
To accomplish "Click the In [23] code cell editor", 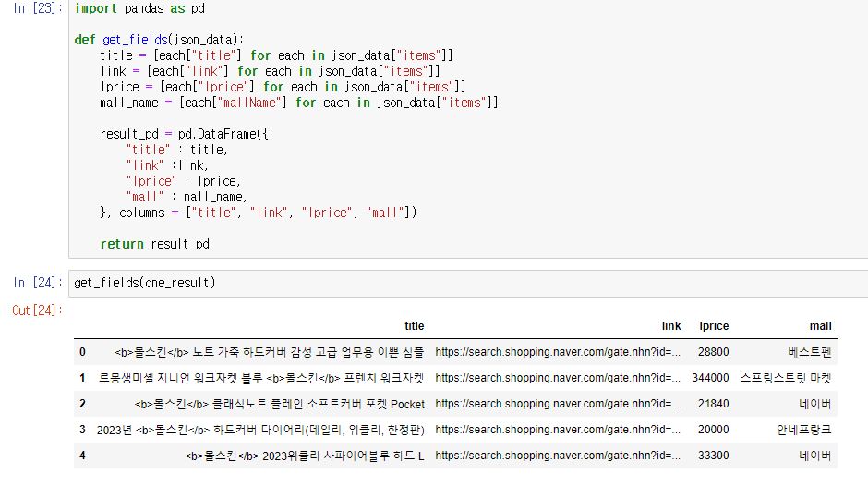I will (468, 128).
